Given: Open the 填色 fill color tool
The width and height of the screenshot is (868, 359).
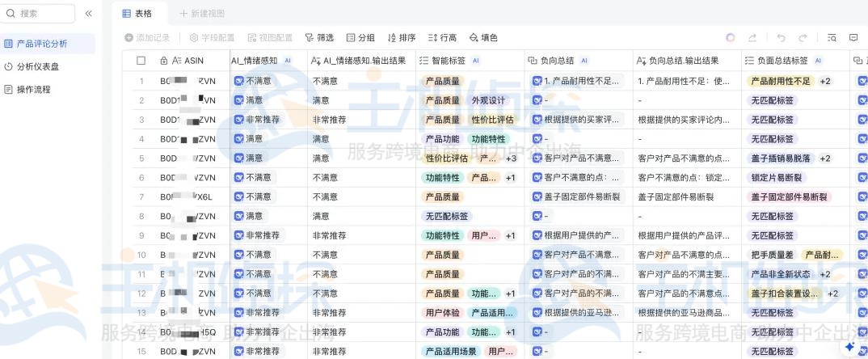Looking at the screenshot, I should click(483, 38).
